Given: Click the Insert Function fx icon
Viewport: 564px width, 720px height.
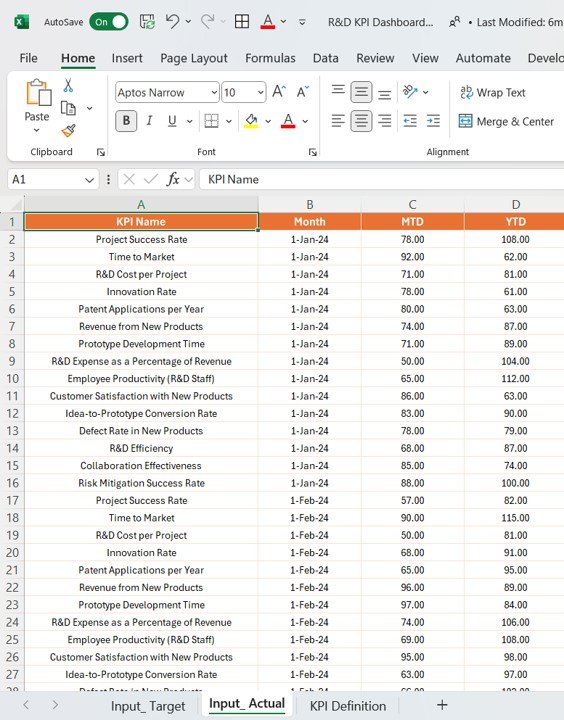Looking at the screenshot, I should click(173, 179).
